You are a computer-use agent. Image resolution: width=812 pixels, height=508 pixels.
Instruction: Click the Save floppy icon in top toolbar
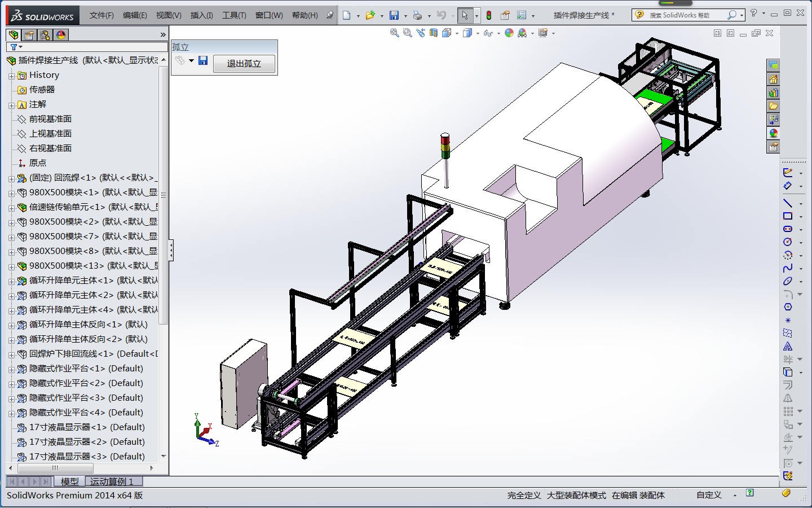[x=394, y=15]
